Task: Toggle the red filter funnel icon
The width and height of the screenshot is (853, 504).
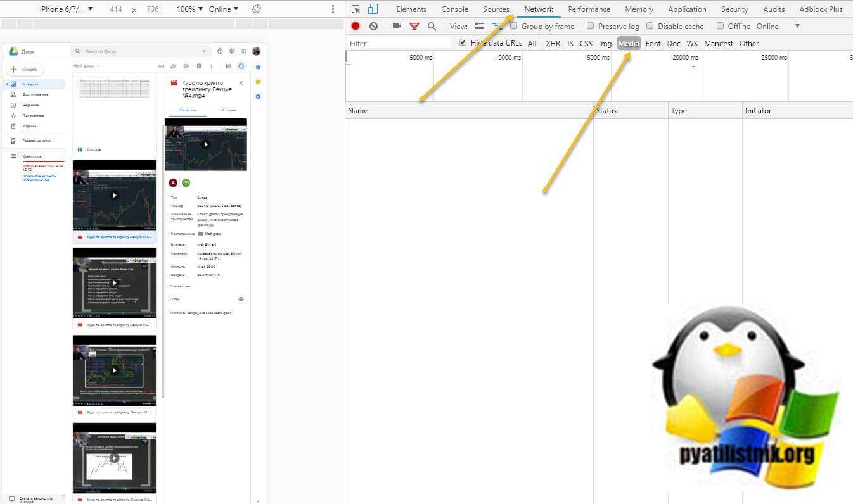Action: tap(414, 27)
